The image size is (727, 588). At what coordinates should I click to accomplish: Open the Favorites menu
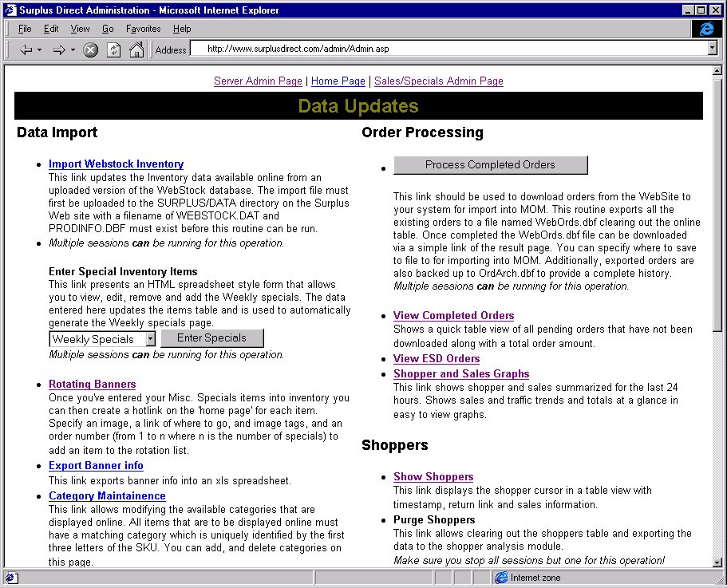coord(144,29)
